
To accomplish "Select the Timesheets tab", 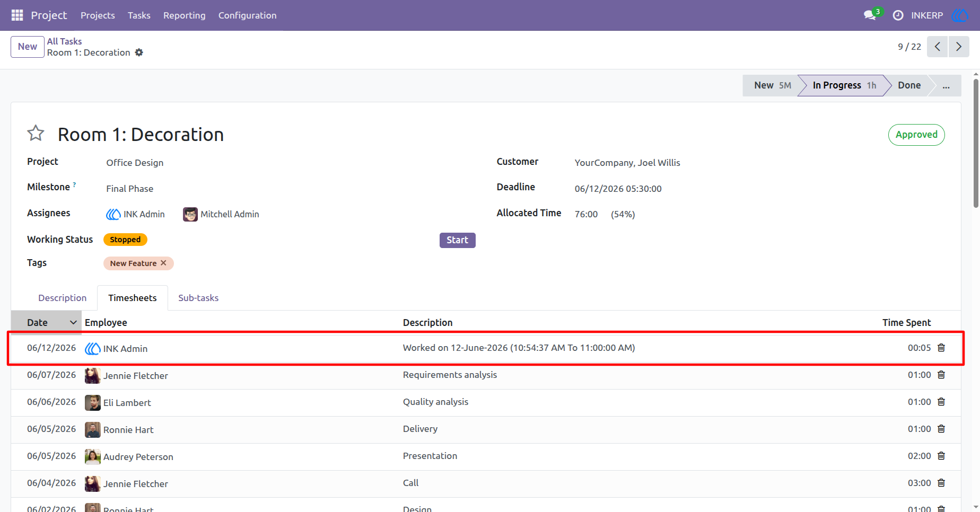I will (133, 298).
